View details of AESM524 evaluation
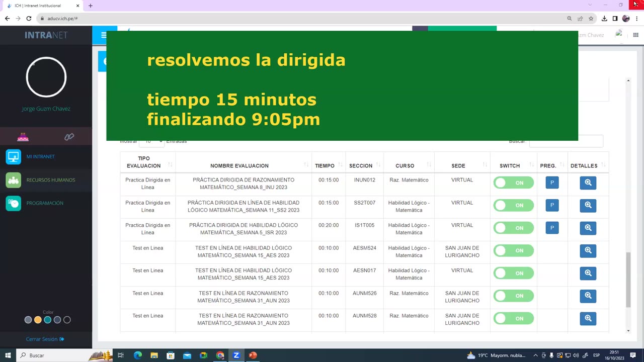Screen dimensions: 644x362 tap(588, 250)
